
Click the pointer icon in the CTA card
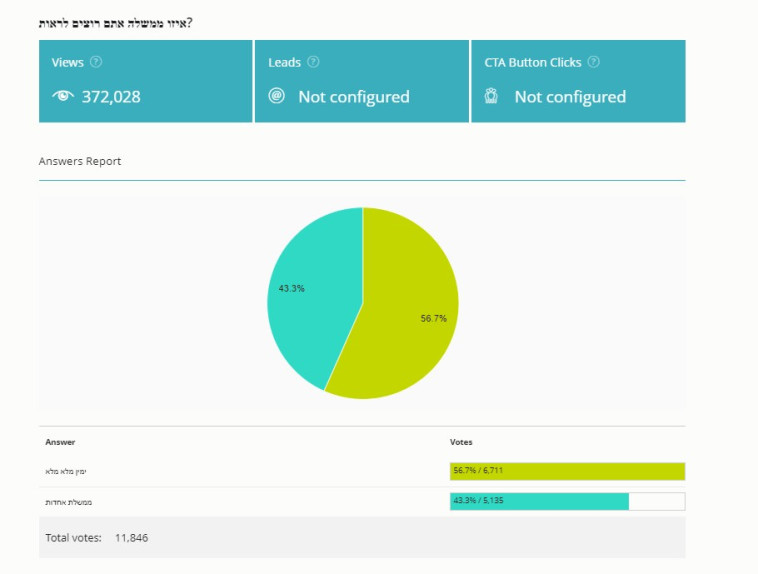492,97
